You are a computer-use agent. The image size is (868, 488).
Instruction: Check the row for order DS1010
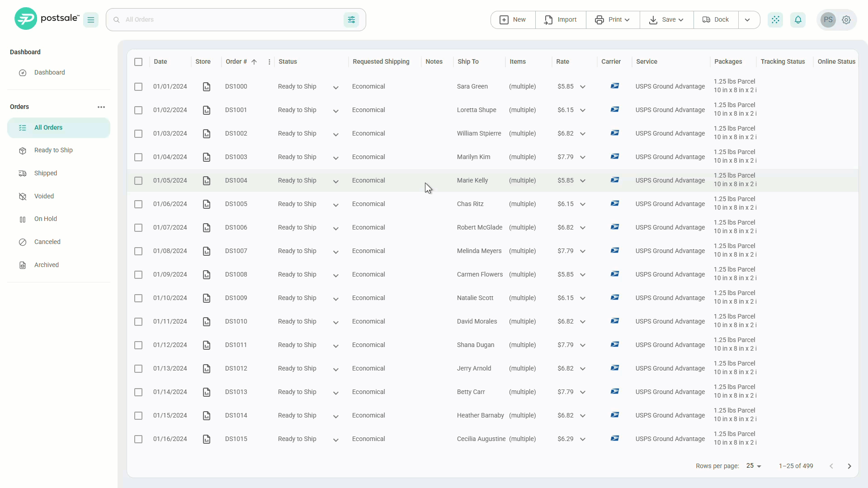138,322
